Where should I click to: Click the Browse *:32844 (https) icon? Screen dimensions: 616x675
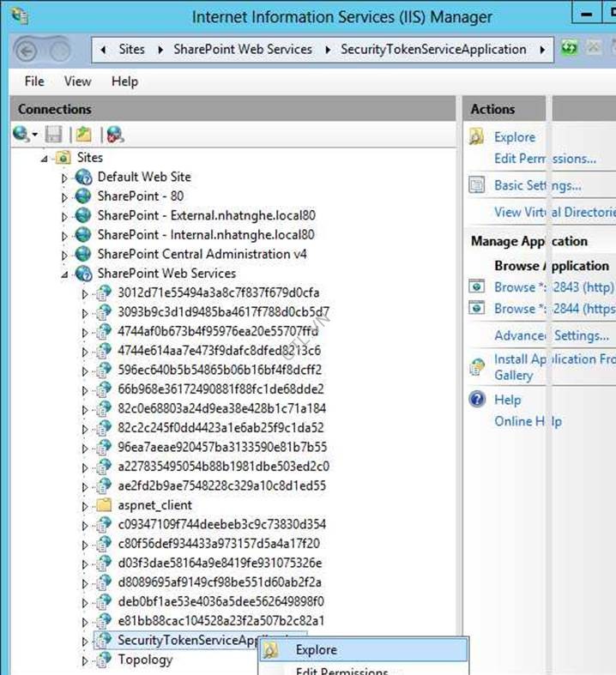point(476,308)
